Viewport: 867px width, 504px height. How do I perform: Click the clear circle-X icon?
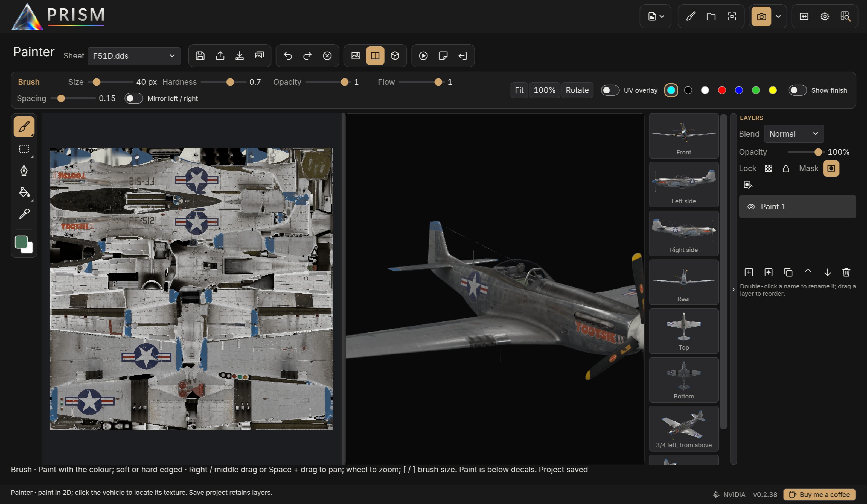click(x=327, y=56)
